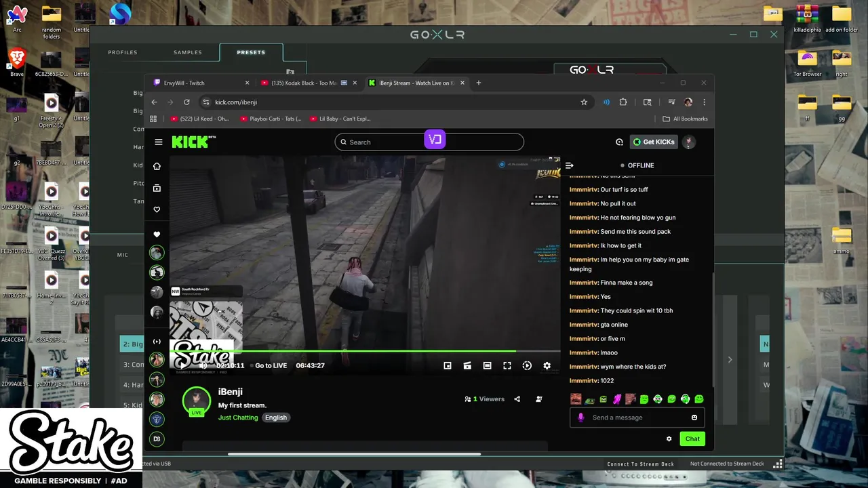Click Send a message input
Screen dimensions: 868x488
(637, 418)
